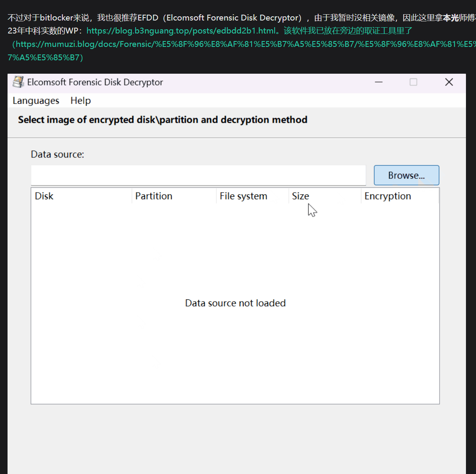This screenshot has height=474, width=476.
Task: Click the Browse... button
Action: (406, 175)
